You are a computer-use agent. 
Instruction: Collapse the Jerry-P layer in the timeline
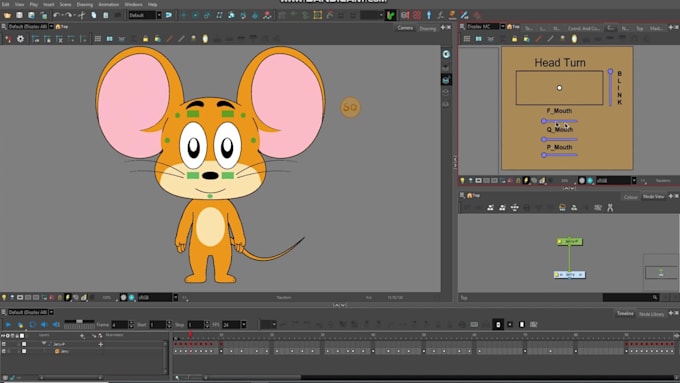44,344
